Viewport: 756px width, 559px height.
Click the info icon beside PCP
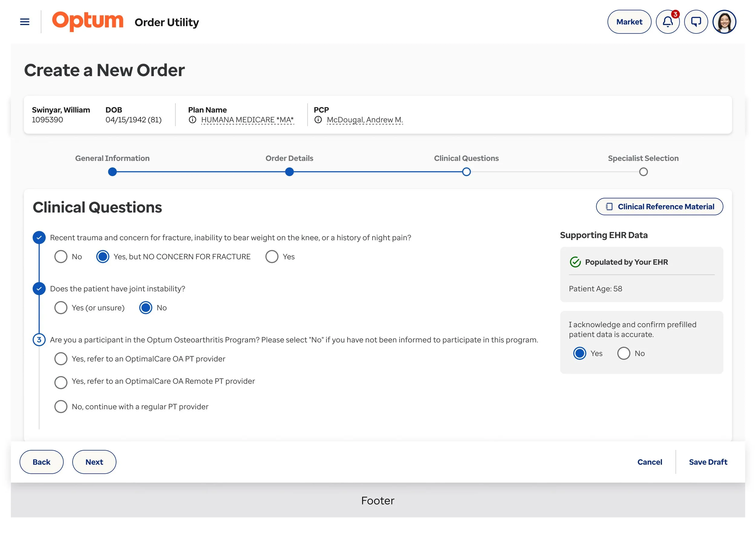318,120
